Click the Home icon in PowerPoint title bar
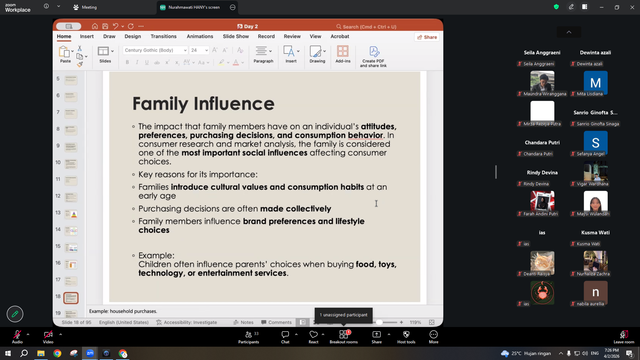The width and height of the screenshot is (640, 360). (95, 26)
